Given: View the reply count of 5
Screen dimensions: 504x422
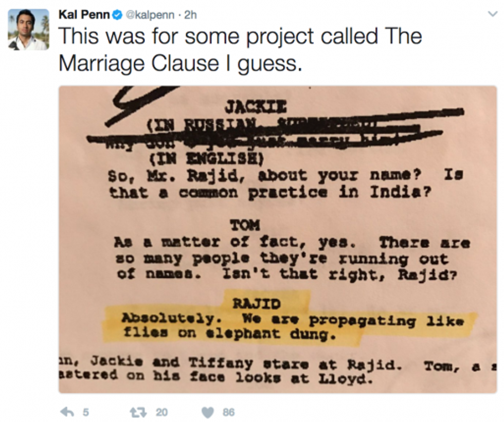Looking at the screenshot, I should pos(86,412).
